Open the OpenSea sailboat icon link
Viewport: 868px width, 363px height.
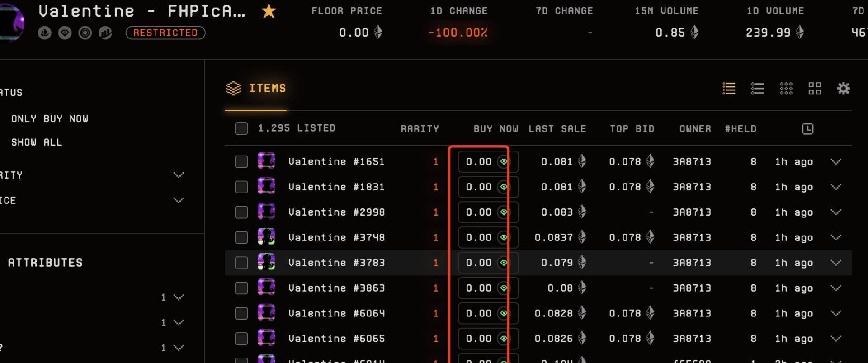[44, 33]
